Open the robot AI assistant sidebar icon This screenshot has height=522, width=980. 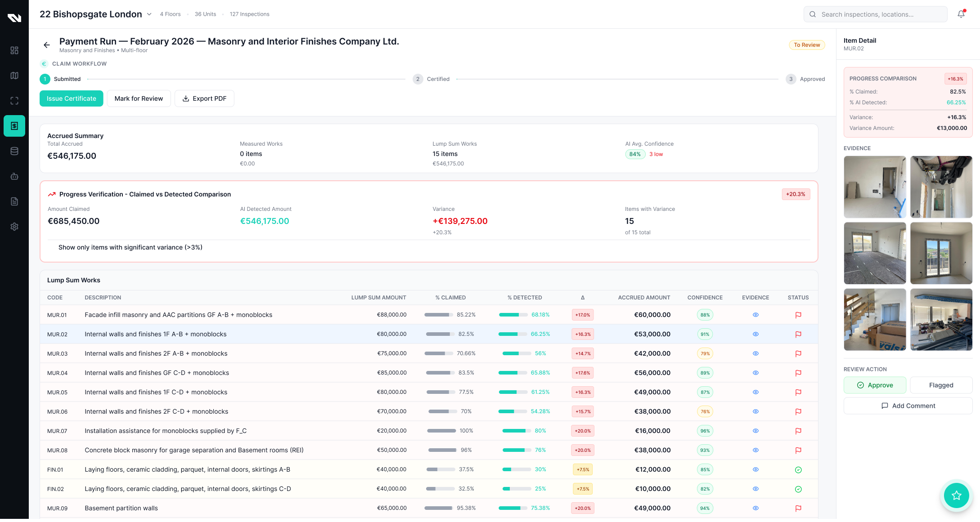point(14,176)
